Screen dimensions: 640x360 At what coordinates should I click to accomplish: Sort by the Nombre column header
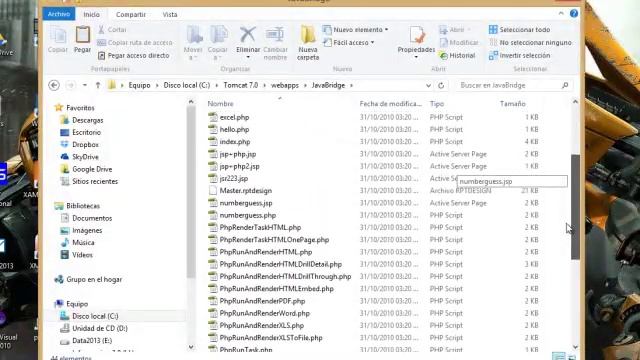point(220,104)
